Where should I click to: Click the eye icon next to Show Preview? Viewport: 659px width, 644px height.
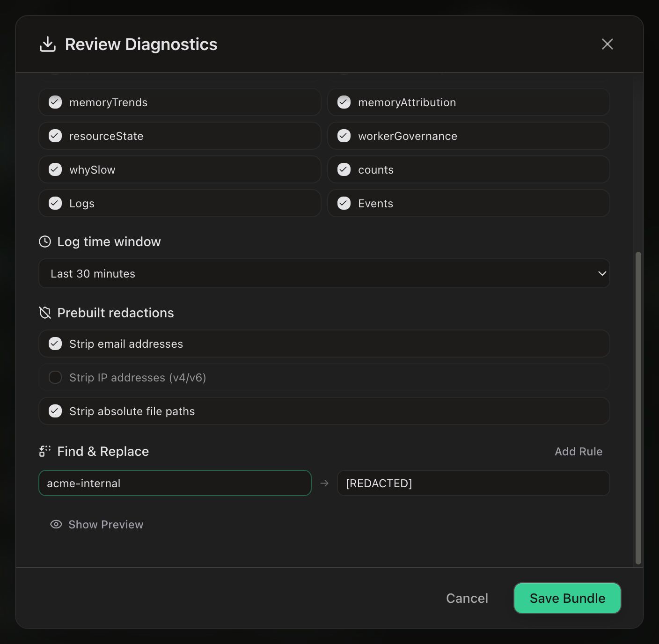(x=56, y=524)
